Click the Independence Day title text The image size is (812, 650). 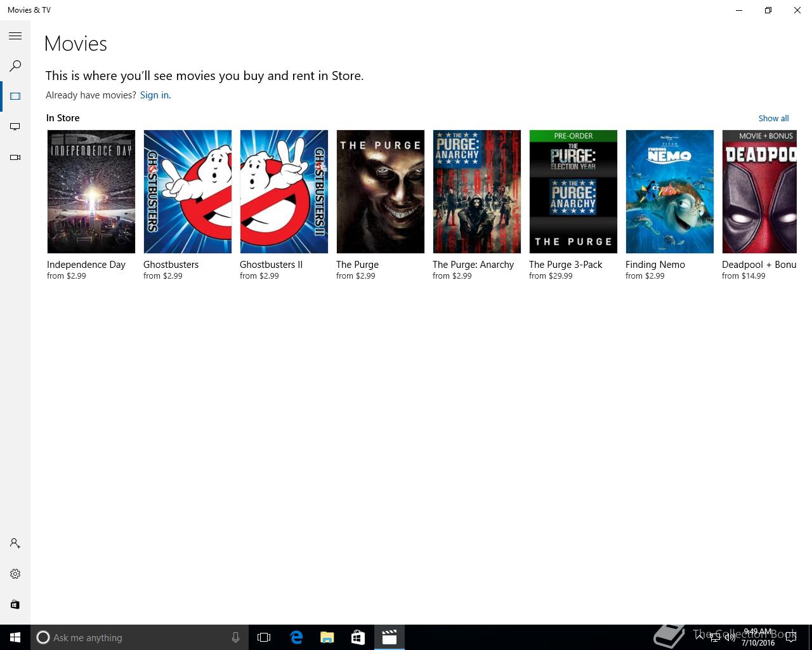click(86, 265)
